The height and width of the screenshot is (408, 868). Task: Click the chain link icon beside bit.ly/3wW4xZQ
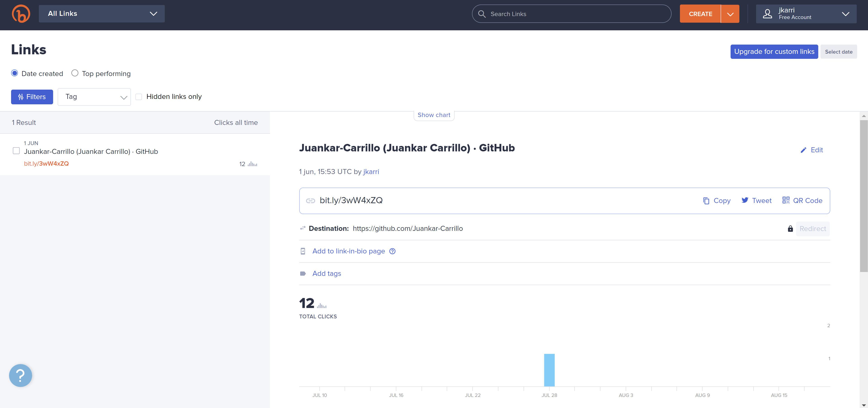point(310,201)
